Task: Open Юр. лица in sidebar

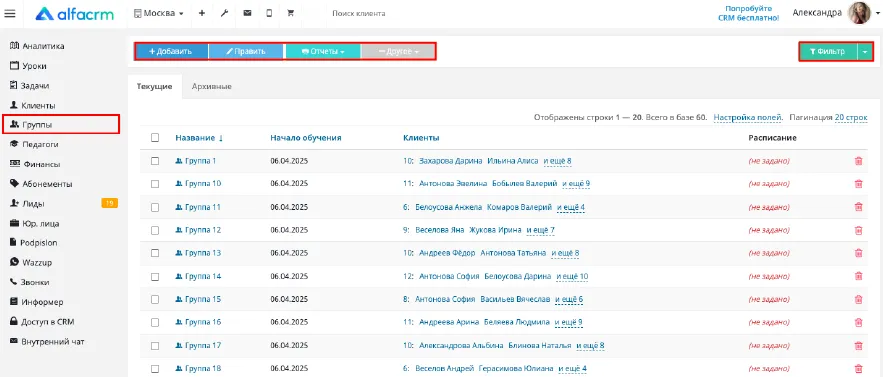Action: pyautogui.click(x=34, y=224)
